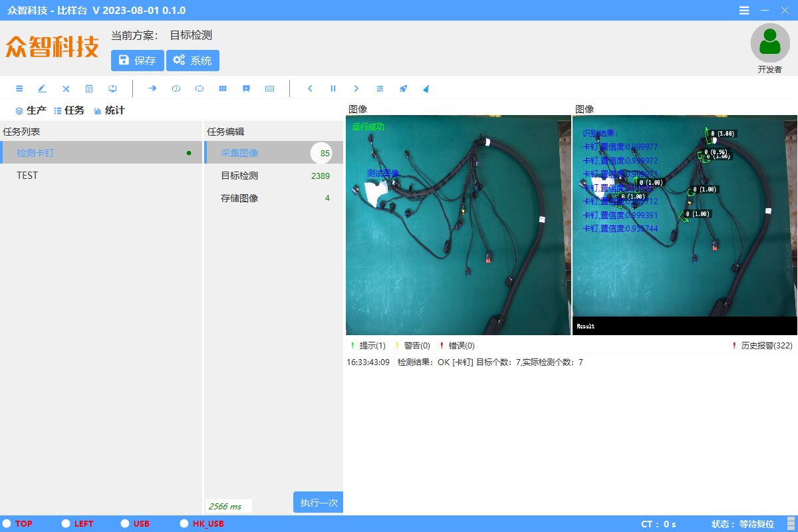Click the 2389 time value beside 目标检测
This screenshot has height=532, width=798.
tap(321, 176)
